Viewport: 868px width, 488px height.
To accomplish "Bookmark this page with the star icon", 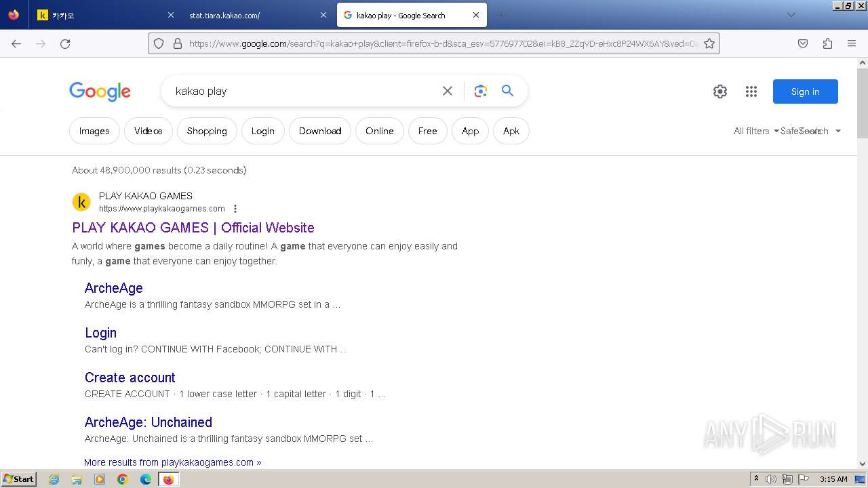I will (709, 43).
